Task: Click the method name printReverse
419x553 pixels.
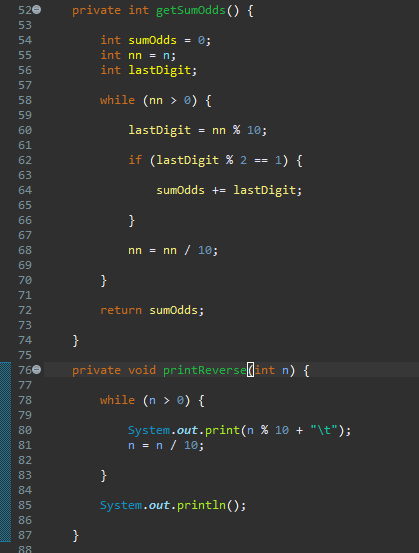Action: tap(205, 370)
